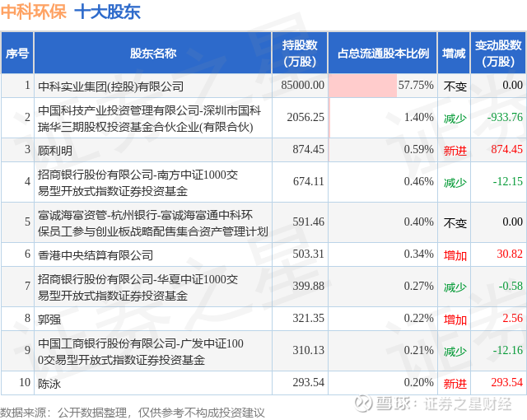Viewport: 527px width, 420px height.
Task: Click the 十大股东 title text
Action: click(x=107, y=12)
